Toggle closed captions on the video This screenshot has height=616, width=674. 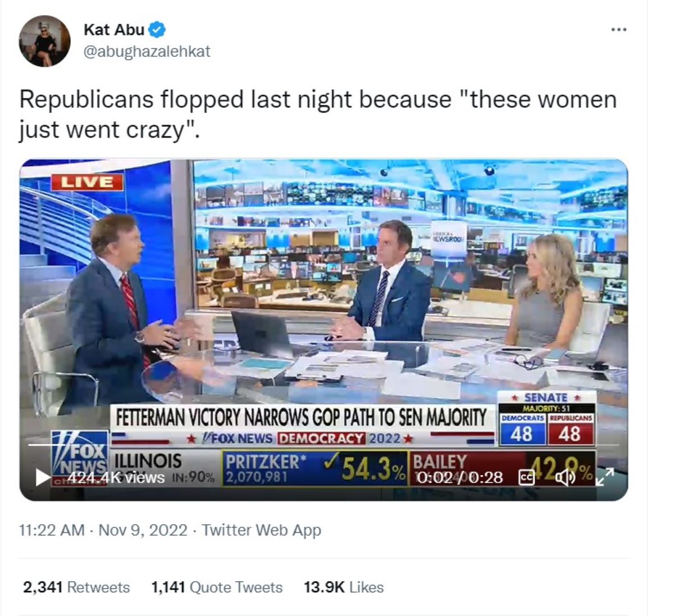(526, 477)
